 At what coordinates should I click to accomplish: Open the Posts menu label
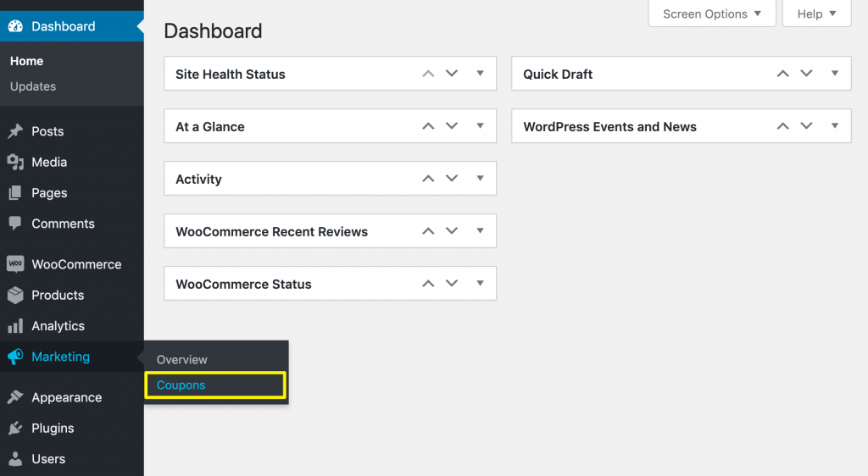tap(47, 131)
